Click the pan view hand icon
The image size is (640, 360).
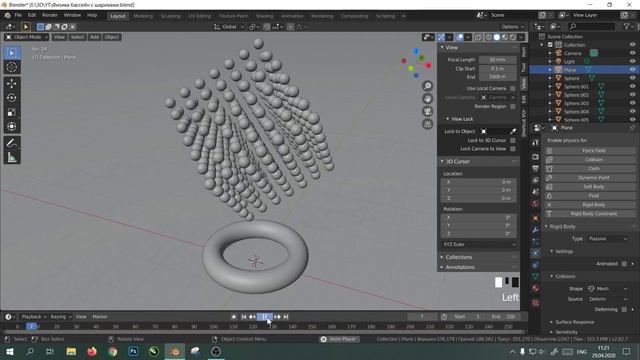point(427,98)
